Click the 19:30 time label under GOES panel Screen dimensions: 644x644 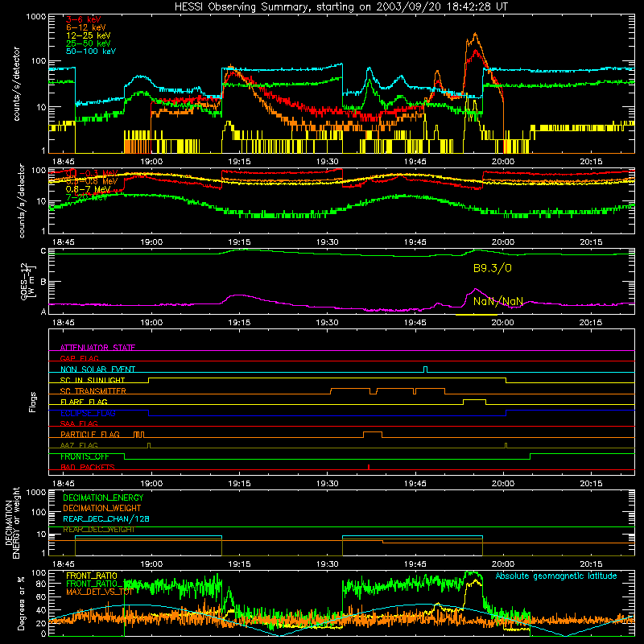point(328,323)
